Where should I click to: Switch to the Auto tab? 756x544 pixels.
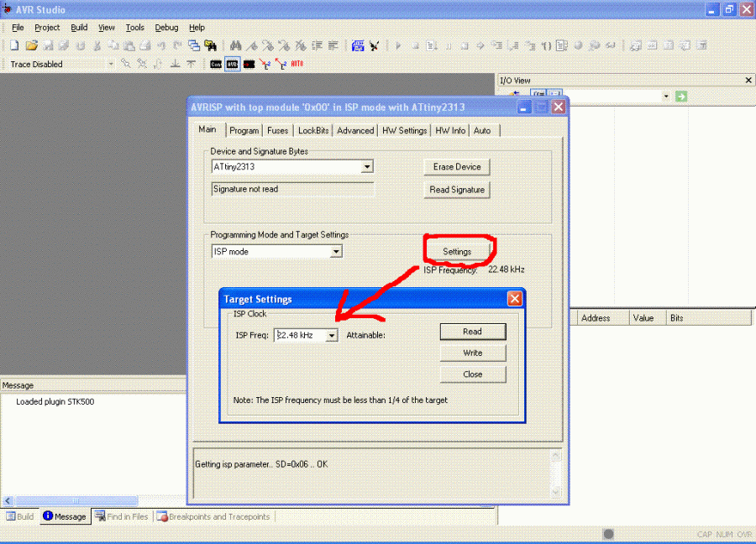pyautogui.click(x=482, y=131)
